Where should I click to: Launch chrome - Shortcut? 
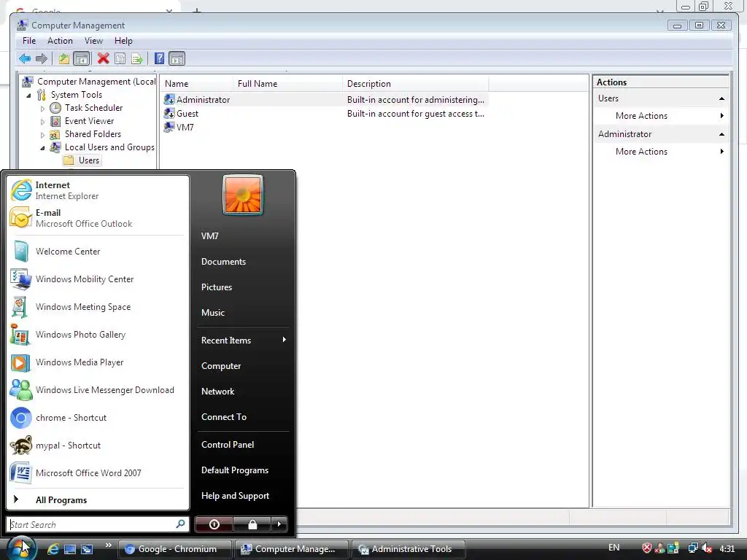(98, 418)
